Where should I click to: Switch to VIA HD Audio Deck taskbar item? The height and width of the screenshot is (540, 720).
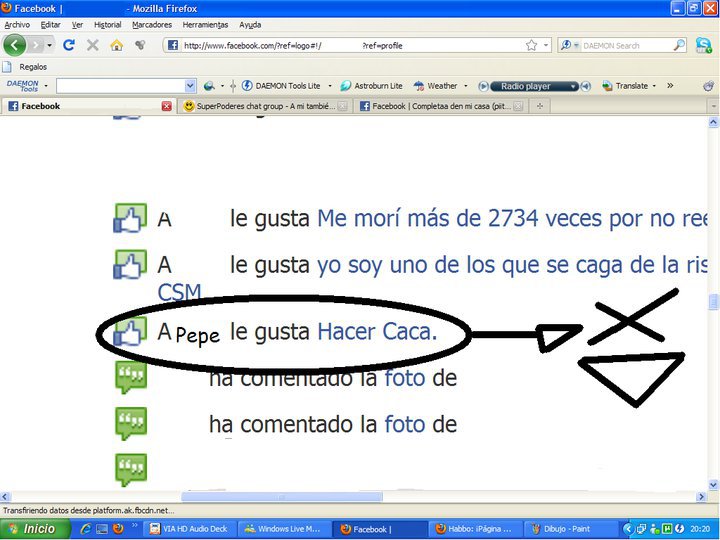tap(190, 529)
